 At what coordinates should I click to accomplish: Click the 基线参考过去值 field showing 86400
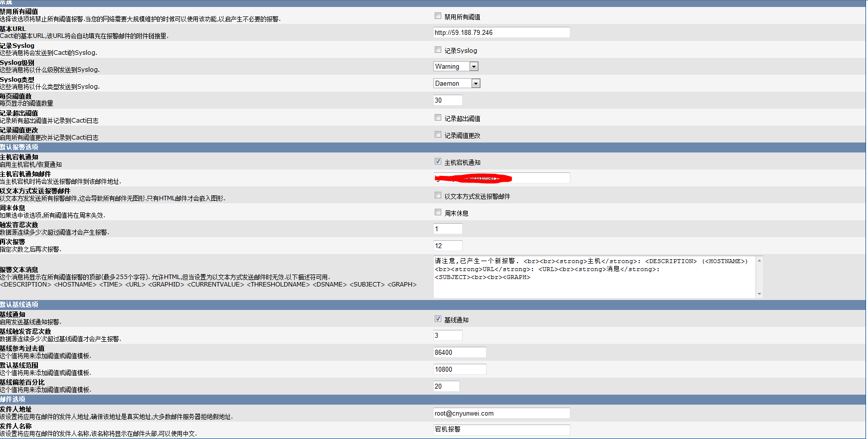coord(459,352)
